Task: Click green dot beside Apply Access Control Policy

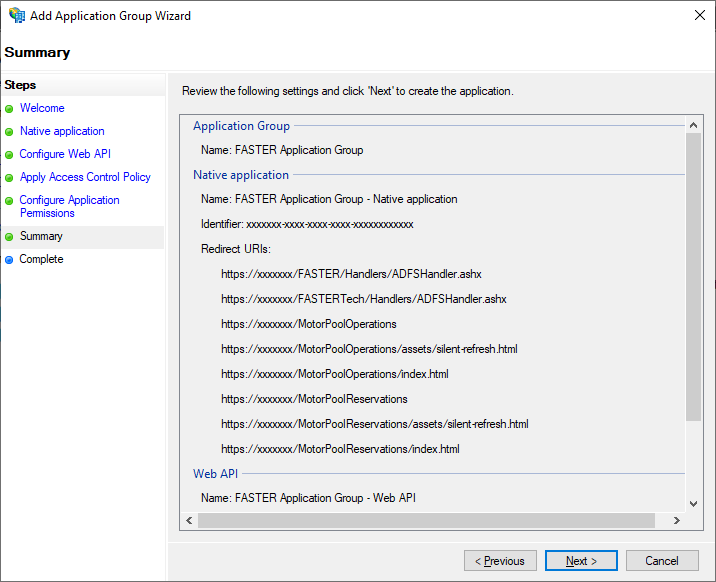Action: pyautogui.click(x=9, y=178)
